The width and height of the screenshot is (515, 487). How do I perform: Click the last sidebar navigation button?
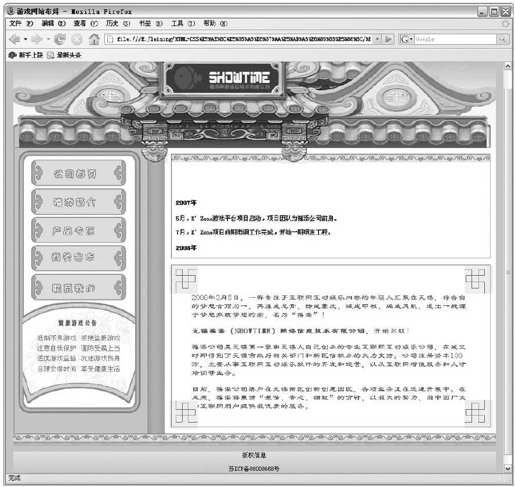(78, 288)
